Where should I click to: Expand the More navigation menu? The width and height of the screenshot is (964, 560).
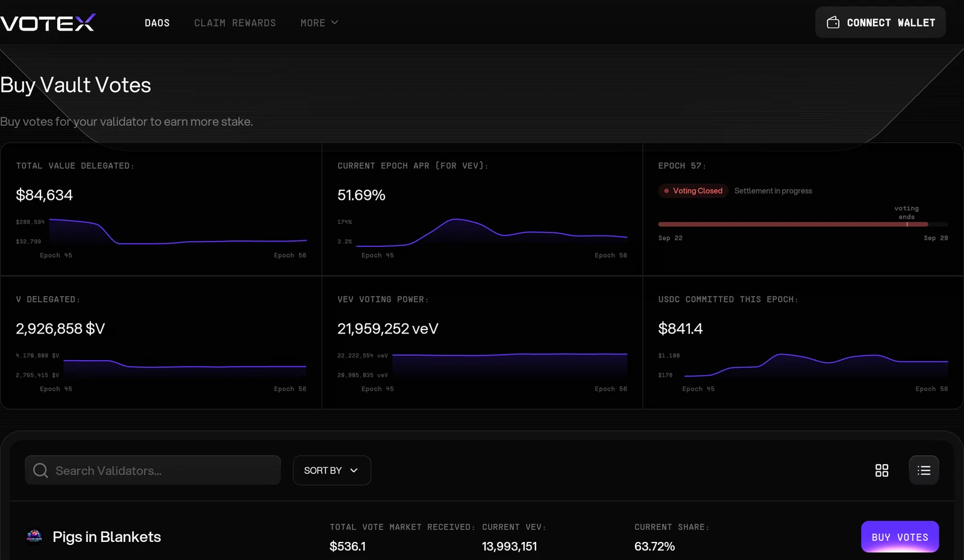[x=319, y=23]
